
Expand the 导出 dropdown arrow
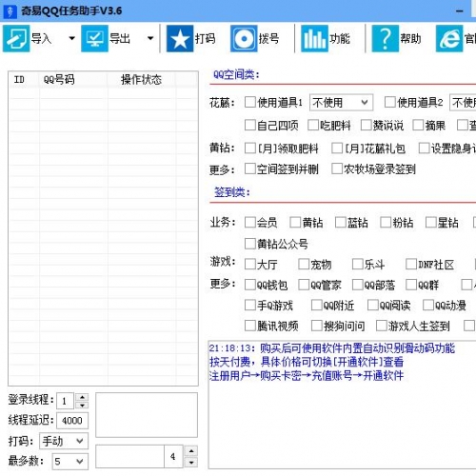[150, 39]
